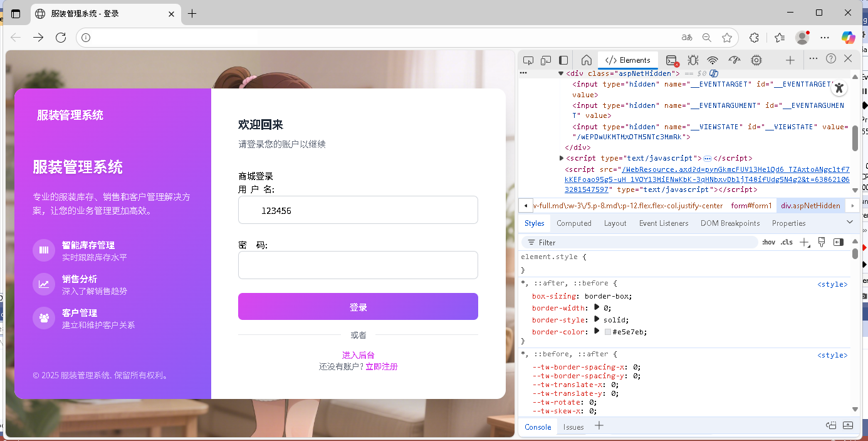868x441 pixels.
Task: Click the 登录 login button
Action: tap(358, 307)
